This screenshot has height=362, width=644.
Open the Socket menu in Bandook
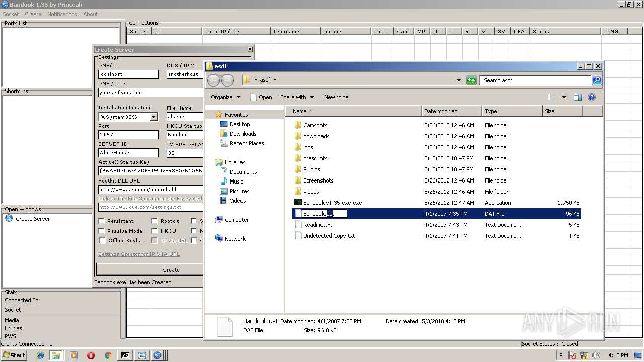(x=11, y=14)
